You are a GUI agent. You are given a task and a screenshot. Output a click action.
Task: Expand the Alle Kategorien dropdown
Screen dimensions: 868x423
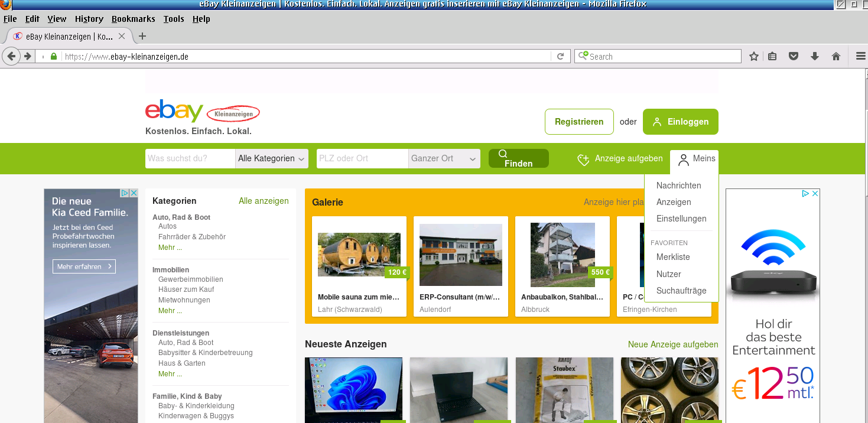tap(272, 158)
